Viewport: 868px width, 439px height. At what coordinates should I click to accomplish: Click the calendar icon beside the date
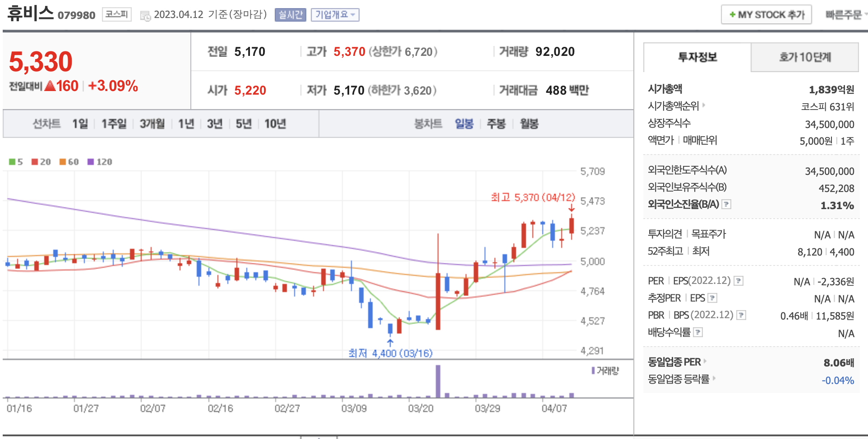tap(145, 16)
